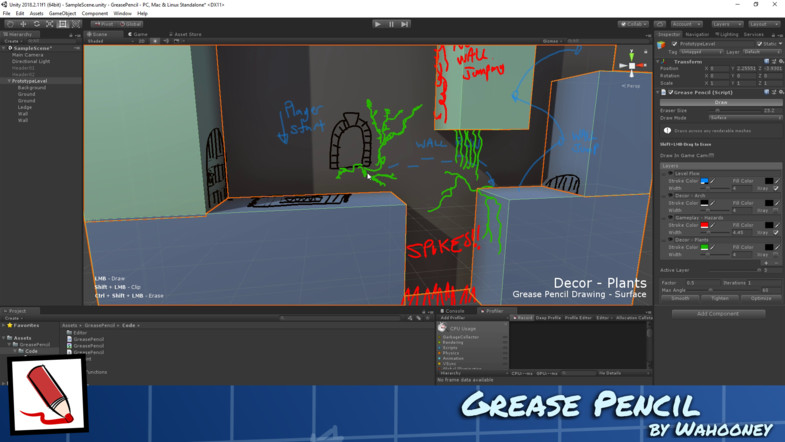Select Main Camera in Hierarchy
This screenshot has height=442, width=785.
pos(28,55)
